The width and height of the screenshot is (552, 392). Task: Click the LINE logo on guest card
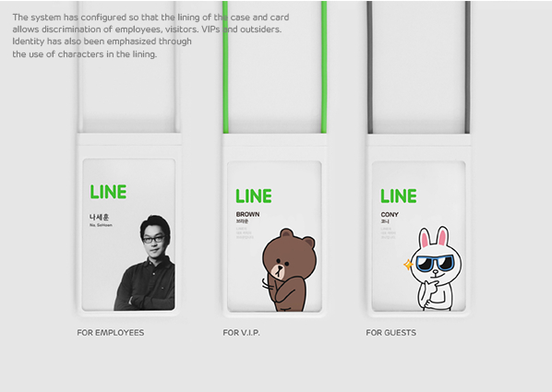[x=399, y=196]
